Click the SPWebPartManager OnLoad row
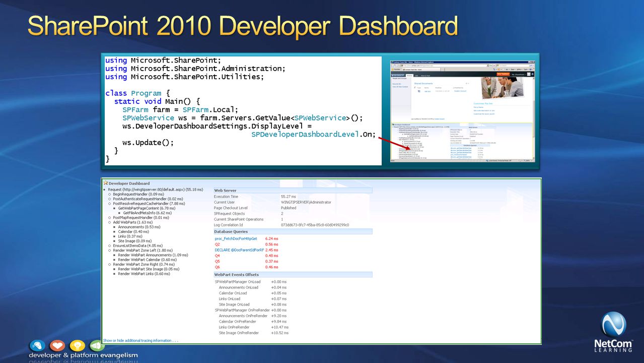 point(251,282)
